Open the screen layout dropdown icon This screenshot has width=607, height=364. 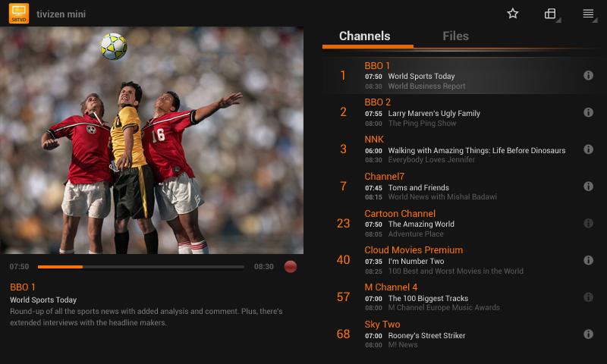[551, 14]
